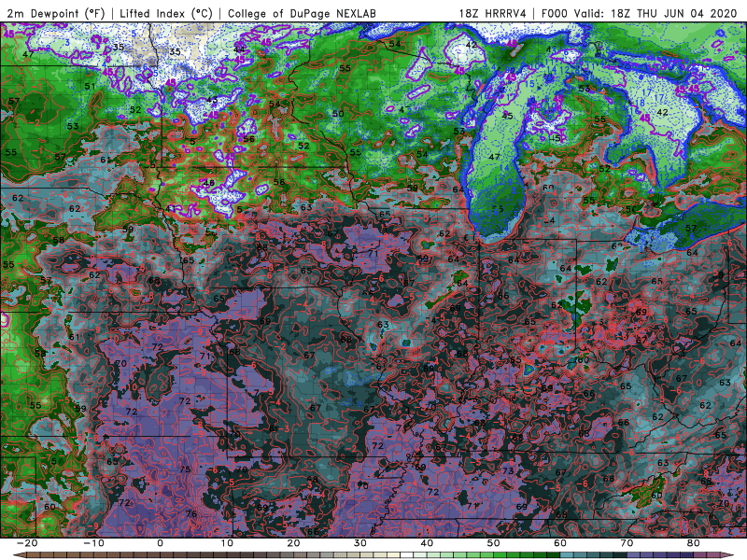Click the 60 label on the color scale
747x560 pixels.
[x=560, y=543]
